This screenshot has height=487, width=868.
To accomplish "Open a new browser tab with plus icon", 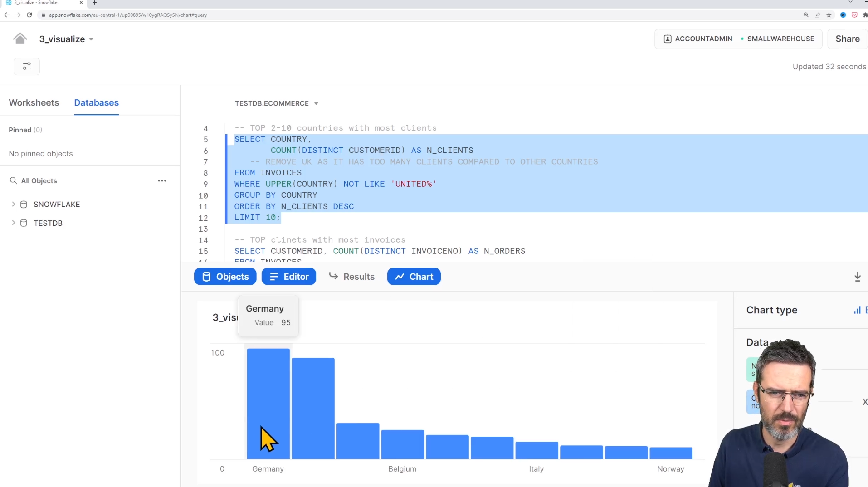I will [x=94, y=3].
